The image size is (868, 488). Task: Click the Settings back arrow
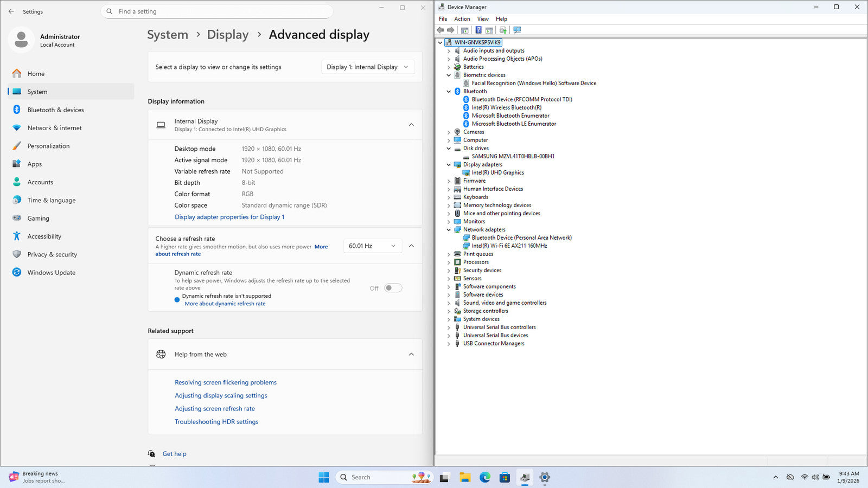click(11, 11)
